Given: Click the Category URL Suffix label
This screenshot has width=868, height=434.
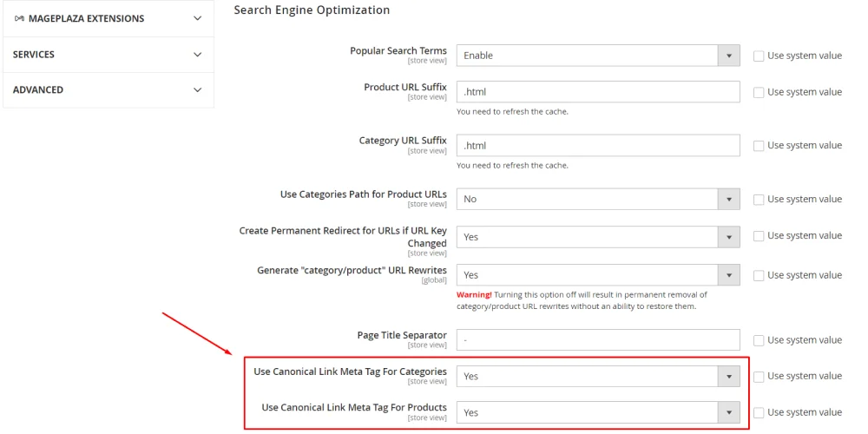Looking at the screenshot, I should 403,140.
